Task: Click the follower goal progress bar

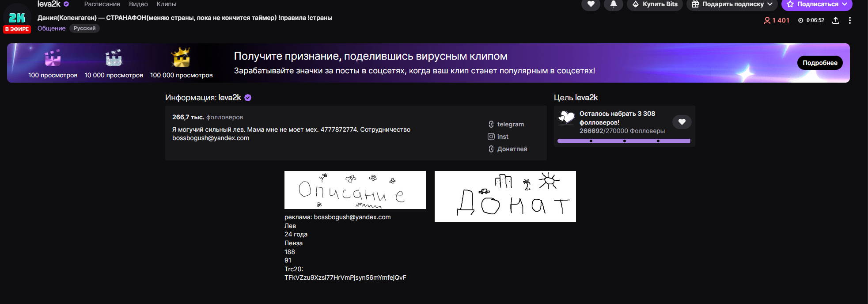Action: tap(624, 141)
